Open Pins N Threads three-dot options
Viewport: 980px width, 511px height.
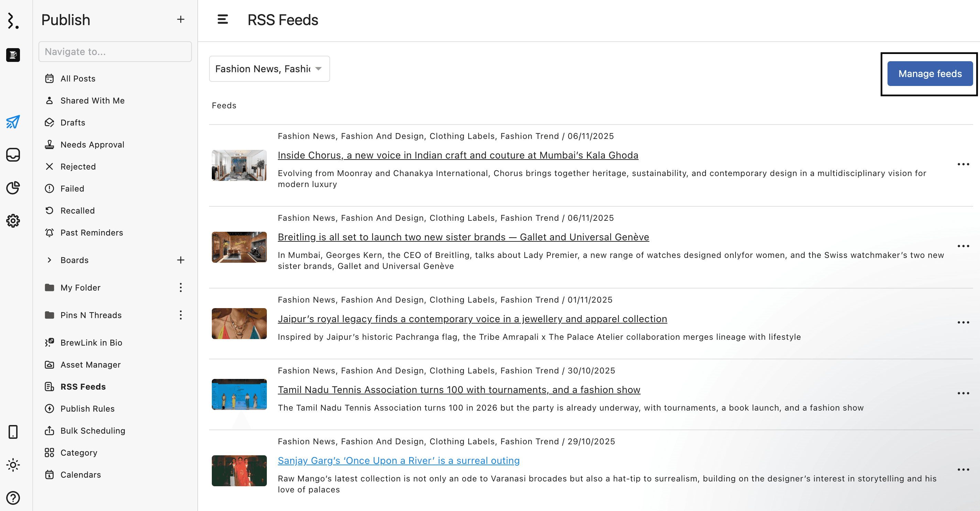coord(181,315)
